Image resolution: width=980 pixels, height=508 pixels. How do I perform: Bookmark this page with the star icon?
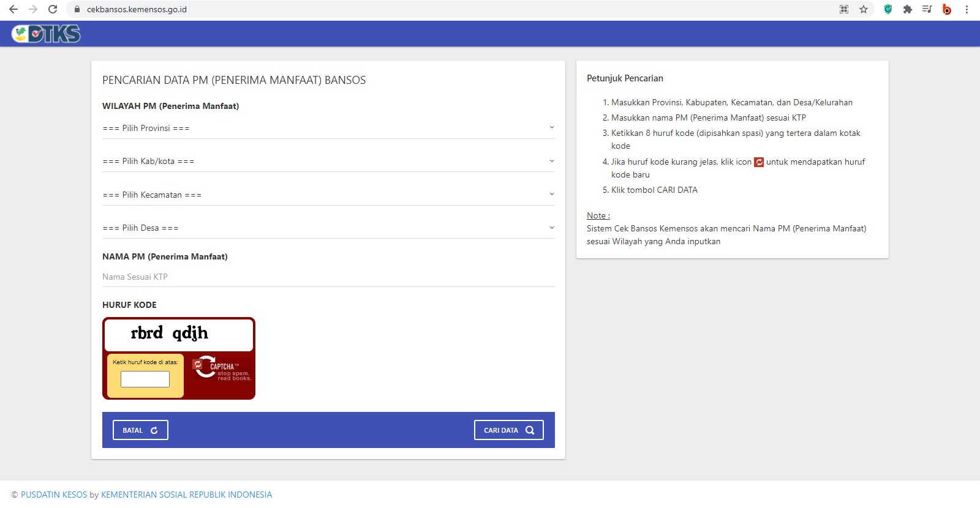click(864, 9)
